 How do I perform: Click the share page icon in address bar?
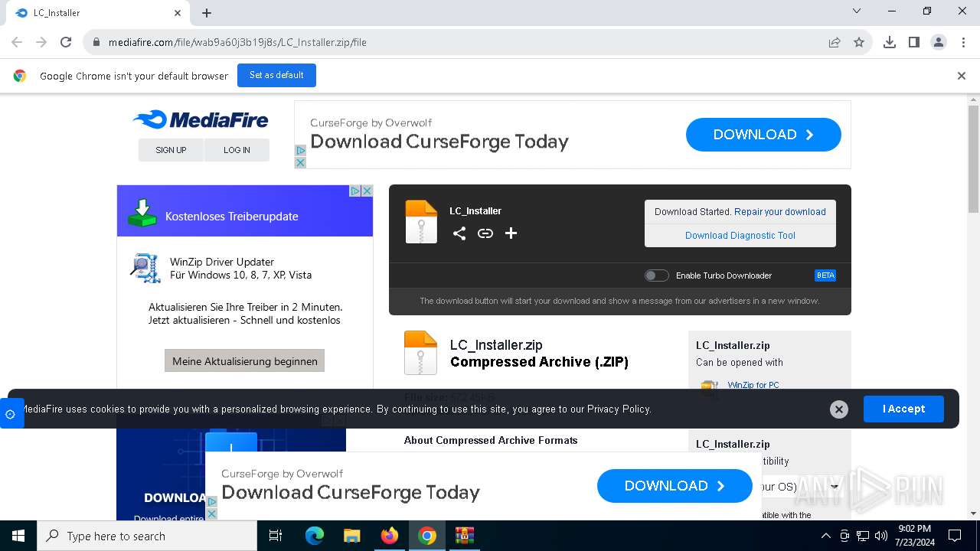pos(835,42)
